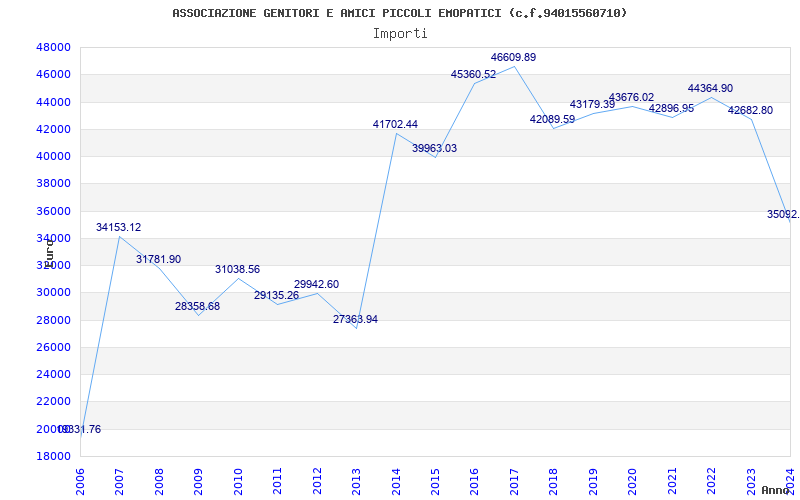800x500 pixels.
Task: Click the chart title with c.f.94015560710
Action: pos(399,13)
